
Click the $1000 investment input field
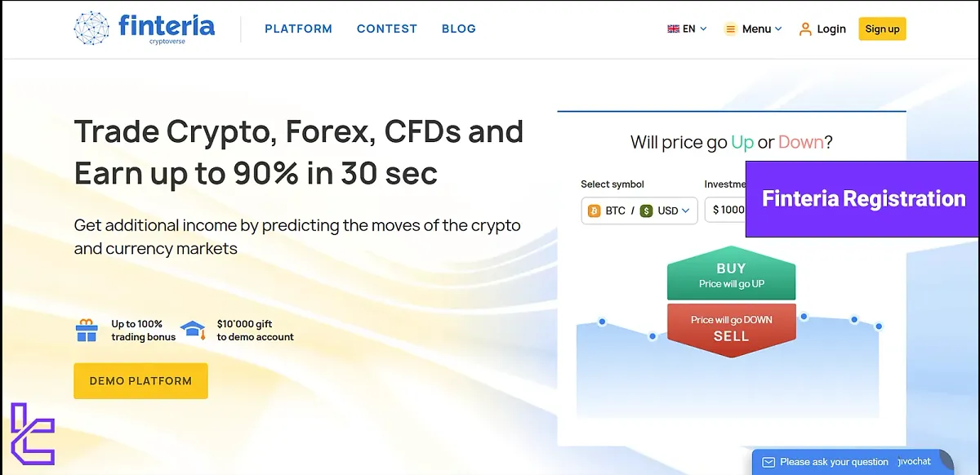tap(729, 211)
